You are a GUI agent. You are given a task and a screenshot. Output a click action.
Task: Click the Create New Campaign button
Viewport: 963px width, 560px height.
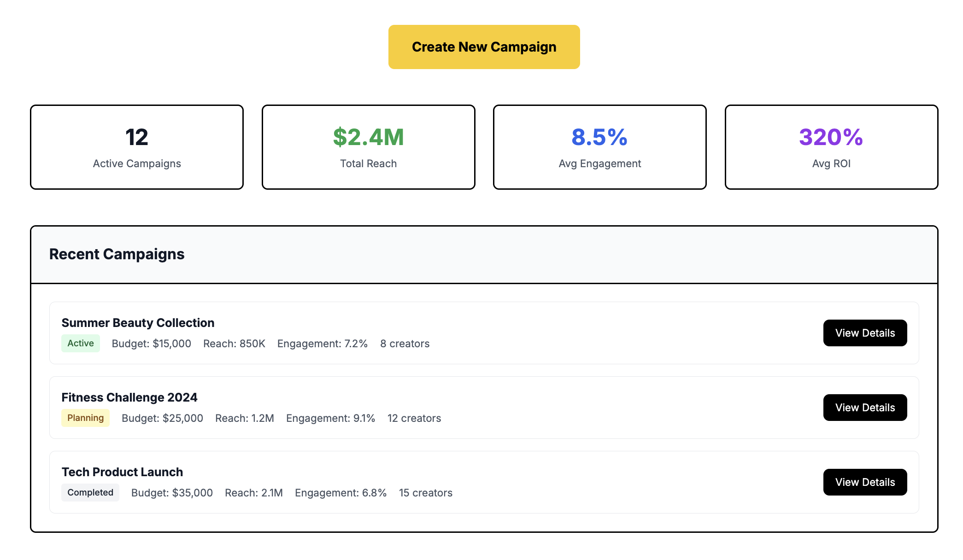click(x=484, y=47)
